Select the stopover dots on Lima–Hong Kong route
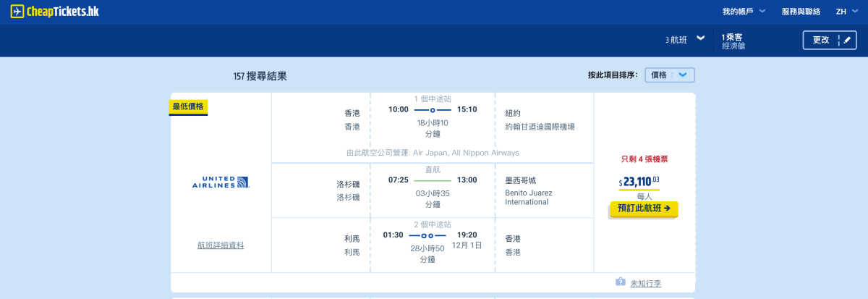Screen dimensions: 868x299 pyautogui.click(x=427, y=235)
